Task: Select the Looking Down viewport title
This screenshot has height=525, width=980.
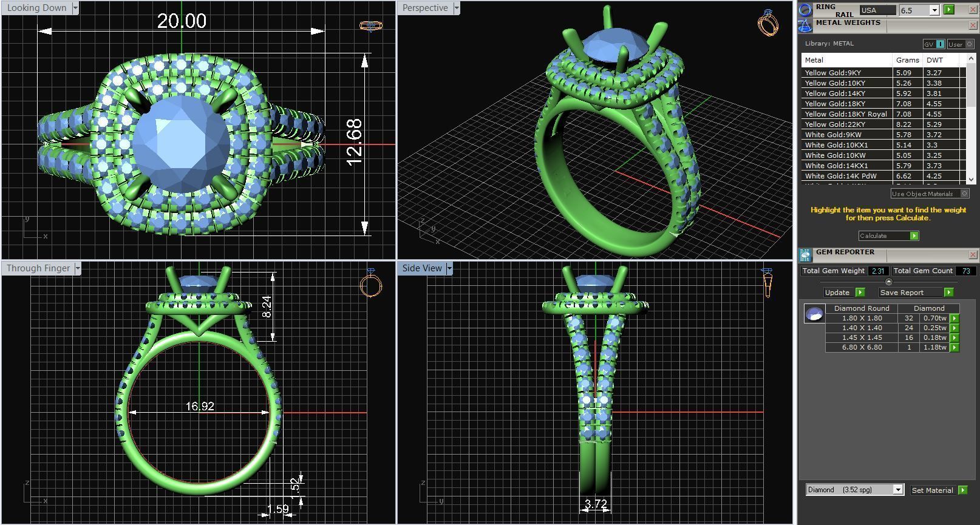Action: 37,8
